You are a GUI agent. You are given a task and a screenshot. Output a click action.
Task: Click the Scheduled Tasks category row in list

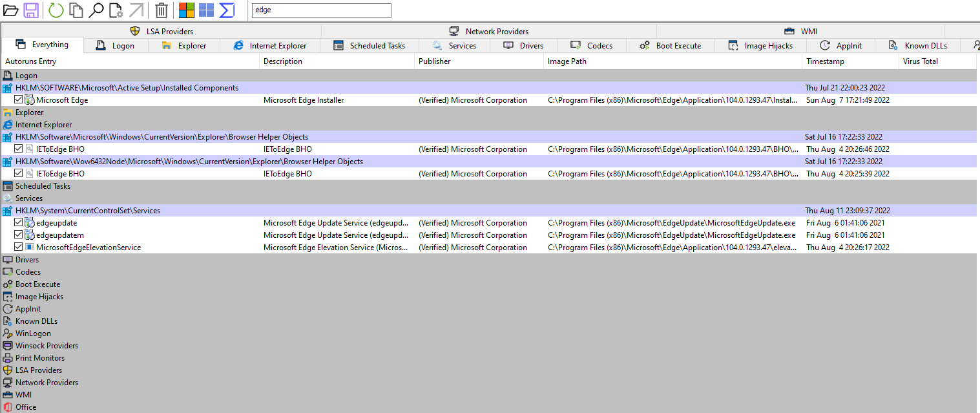(489, 186)
